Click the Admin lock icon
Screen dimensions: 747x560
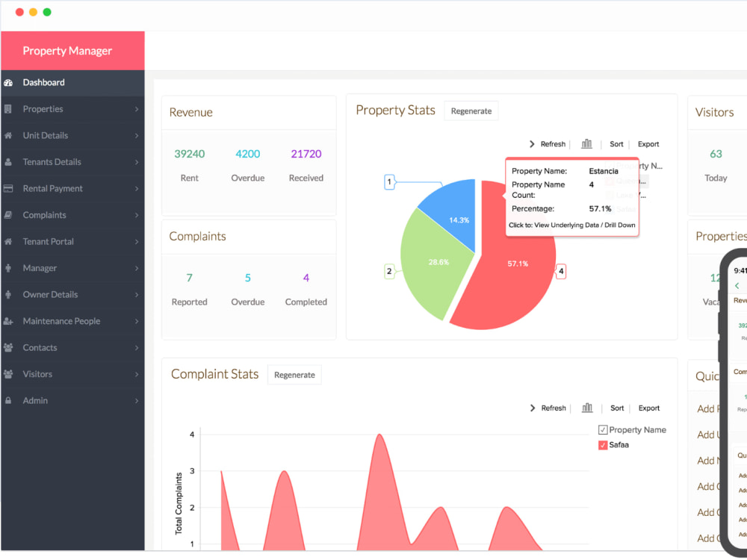8,401
